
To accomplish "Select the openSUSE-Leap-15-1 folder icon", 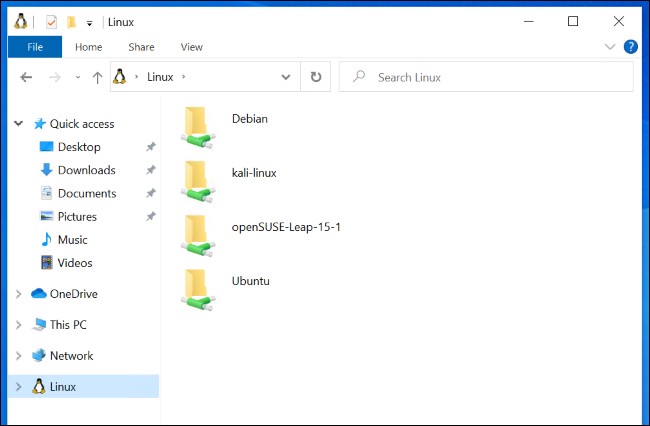I will [x=199, y=232].
